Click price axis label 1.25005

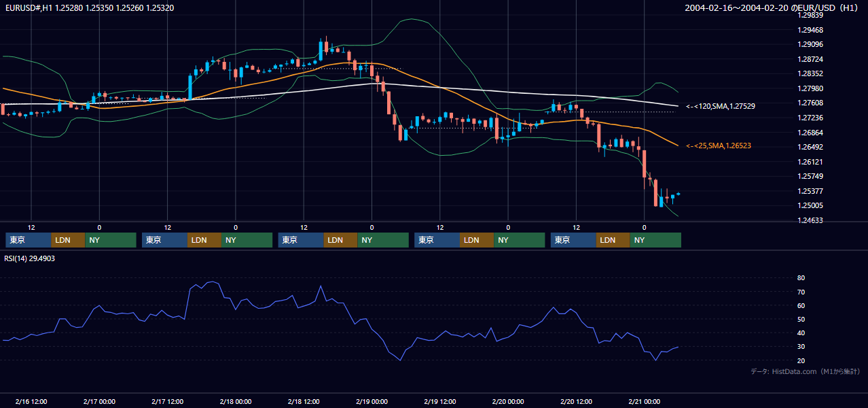click(810, 205)
